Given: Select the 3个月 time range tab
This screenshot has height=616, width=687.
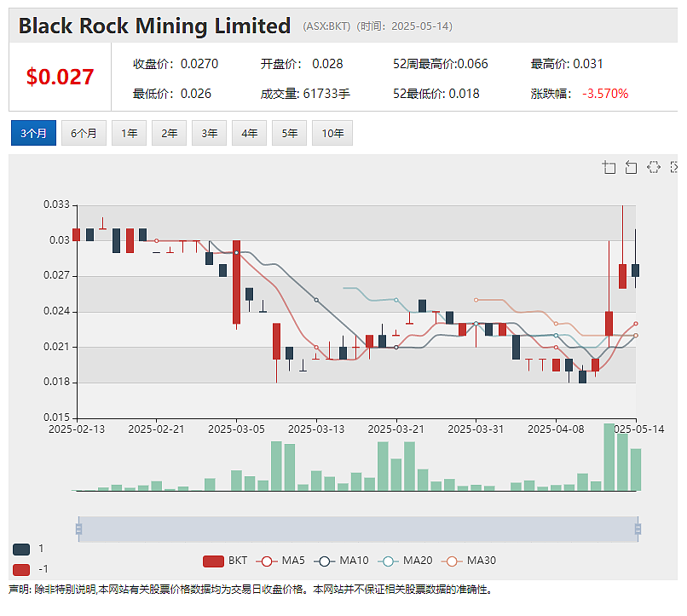Looking at the screenshot, I should [33, 133].
